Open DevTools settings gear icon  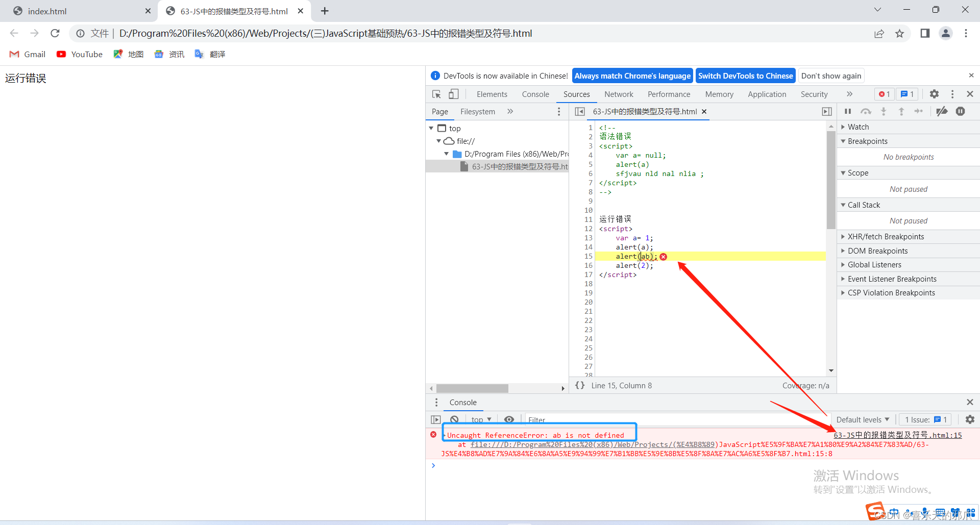[934, 94]
